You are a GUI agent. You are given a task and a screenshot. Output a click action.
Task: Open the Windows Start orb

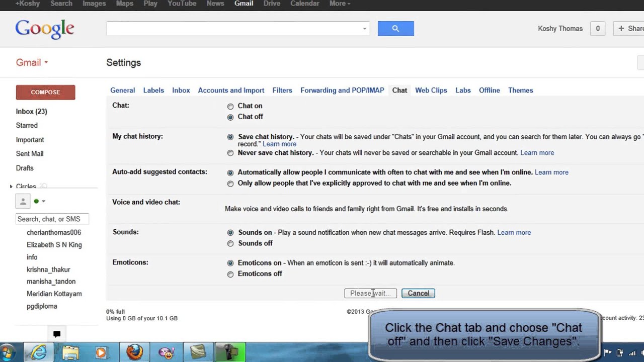tap(7, 352)
